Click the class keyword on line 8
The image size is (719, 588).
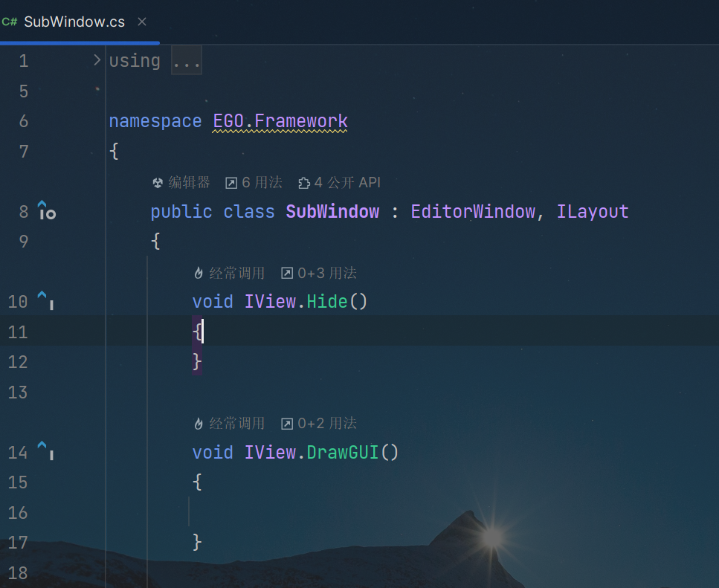point(249,212)
